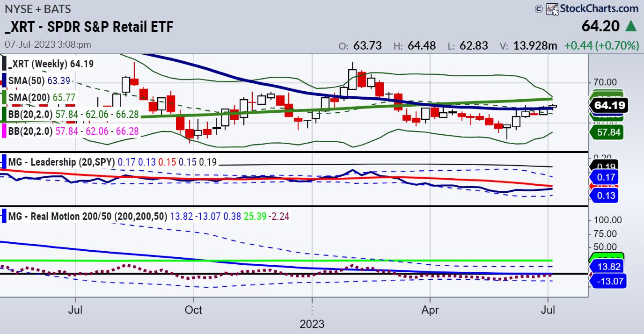Click the Apr label on the time axis

[430, 309]
